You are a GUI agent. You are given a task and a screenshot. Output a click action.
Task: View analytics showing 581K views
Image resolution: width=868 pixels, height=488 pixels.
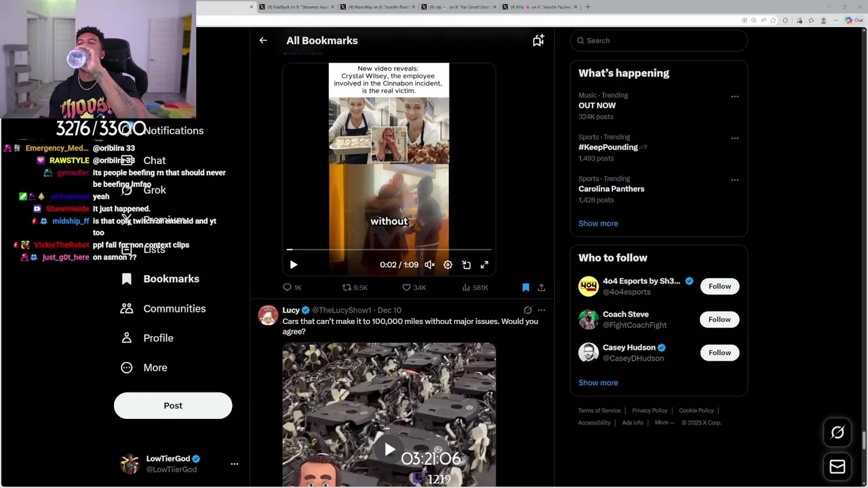(475, 287)
